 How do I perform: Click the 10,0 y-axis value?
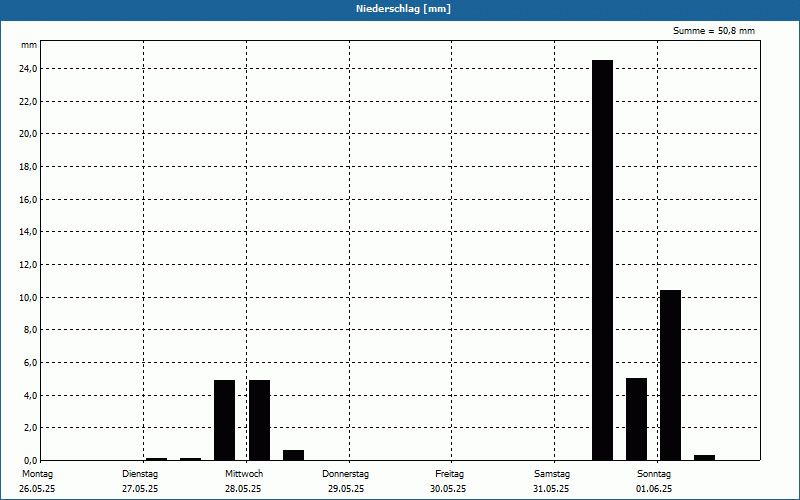point(29,297)
